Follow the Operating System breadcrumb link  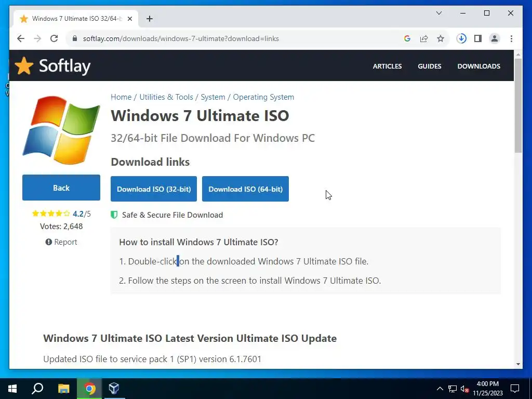pos(263,97)
